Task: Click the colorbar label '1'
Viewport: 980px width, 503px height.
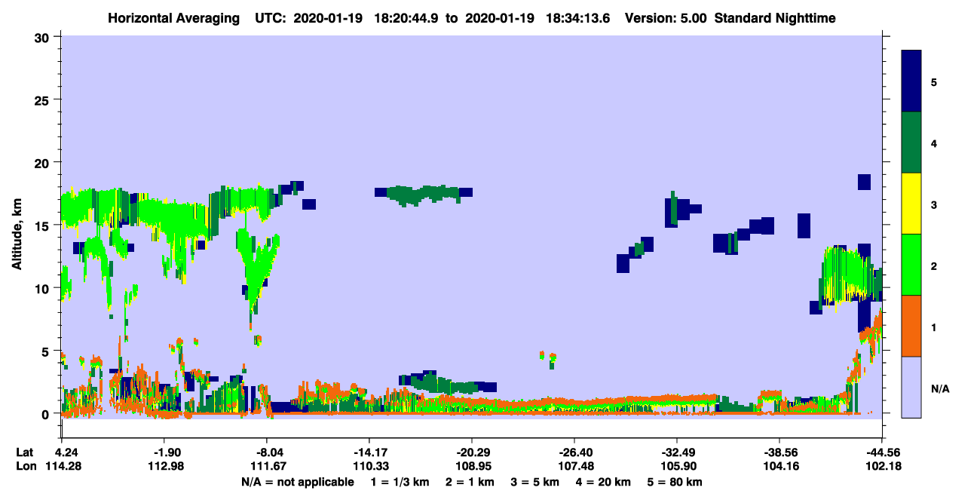Action: click(x=934, y=327)
